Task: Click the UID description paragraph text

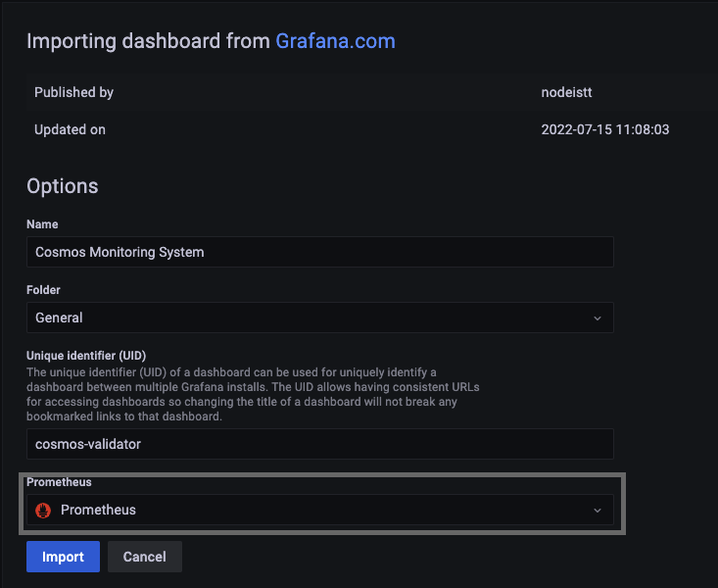Action: pyautogui.click(x=253, y=394)
